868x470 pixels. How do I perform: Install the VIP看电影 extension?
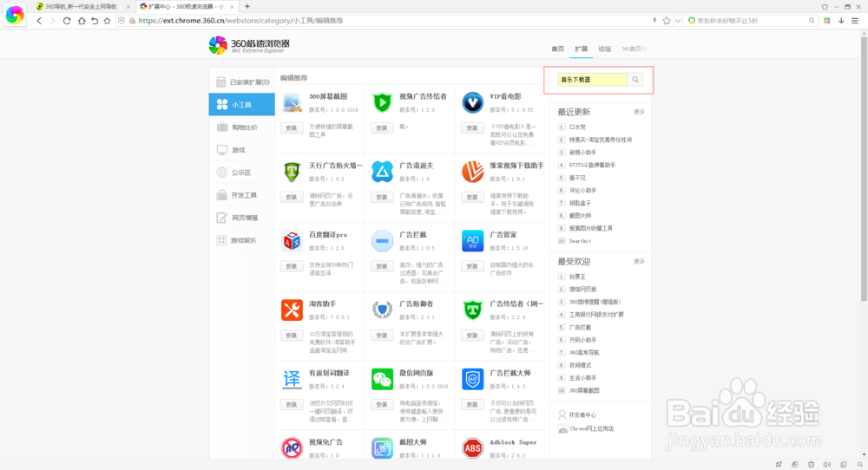pos(471,127)
